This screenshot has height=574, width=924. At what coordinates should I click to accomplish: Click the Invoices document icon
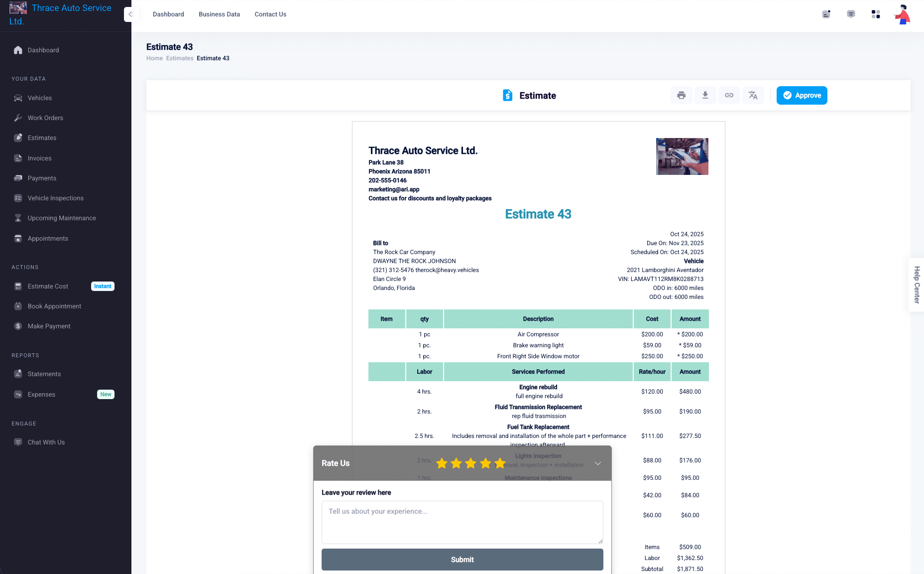coord(18,158)
